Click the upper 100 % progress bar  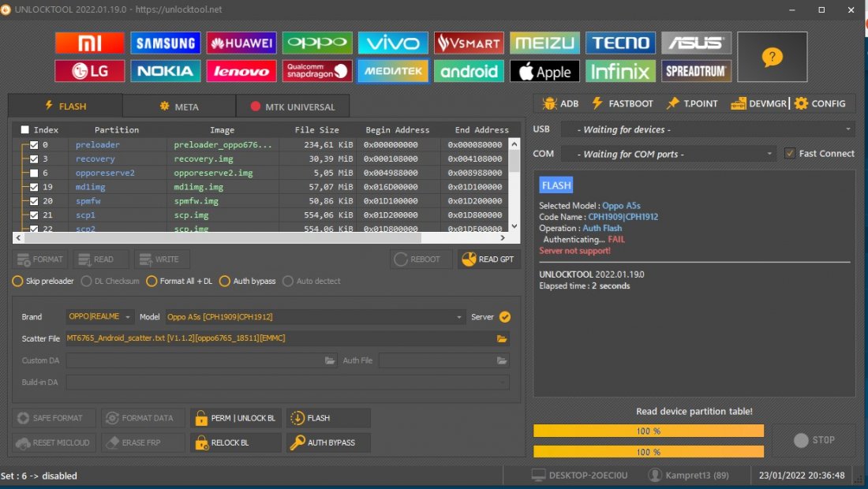click(x=648, y=431)
